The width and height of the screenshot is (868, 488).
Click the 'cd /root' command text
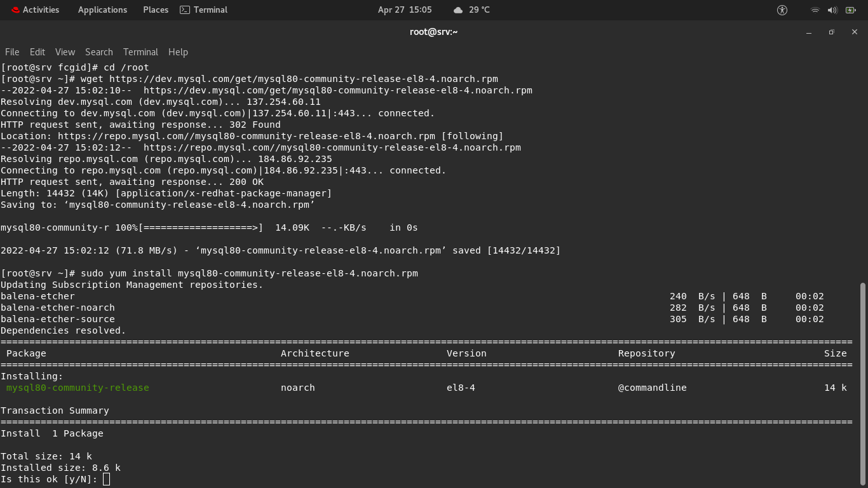point(126,67)
